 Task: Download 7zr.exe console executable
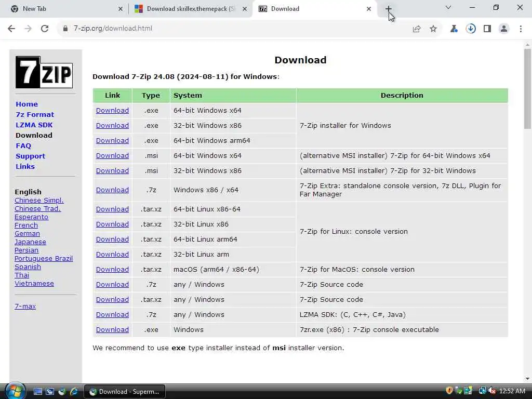(x=112, y=330)
